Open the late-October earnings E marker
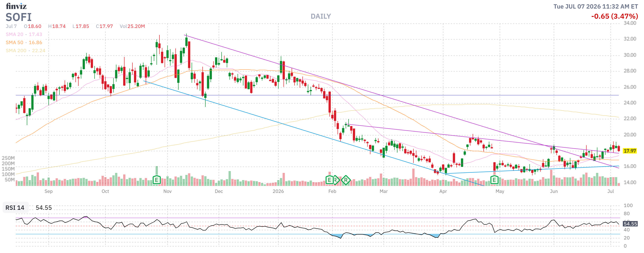 (x=156, y=180)
